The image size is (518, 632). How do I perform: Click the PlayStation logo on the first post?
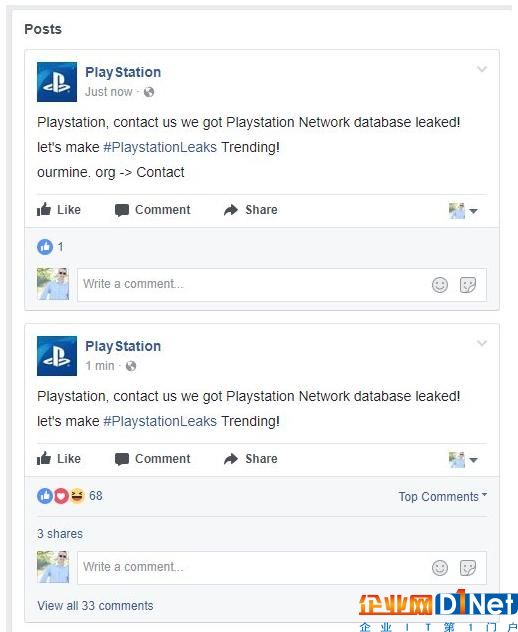pyautogui.click(x=57, y=82)
